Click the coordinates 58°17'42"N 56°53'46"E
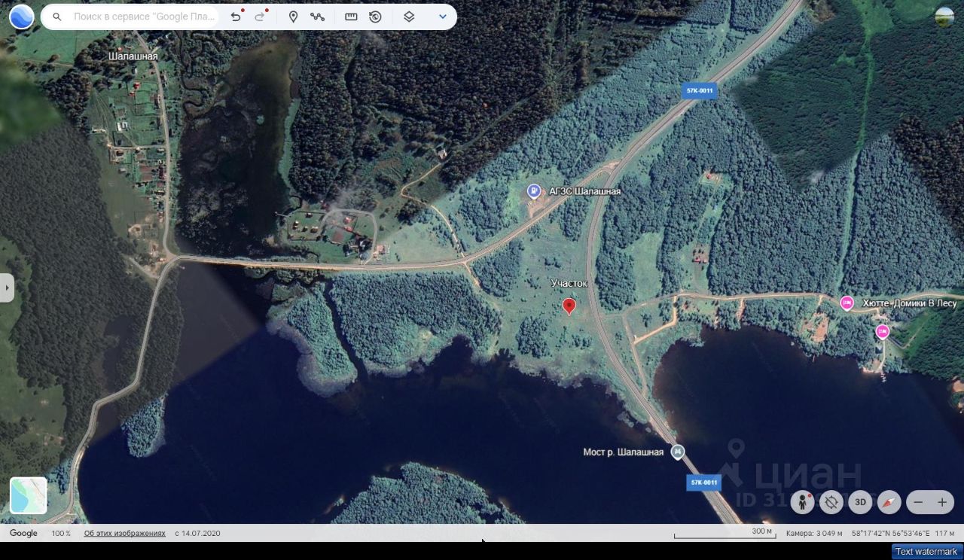The height and width of the screenshot is (560, 964). pyautogui.click(x=891, y=533)
